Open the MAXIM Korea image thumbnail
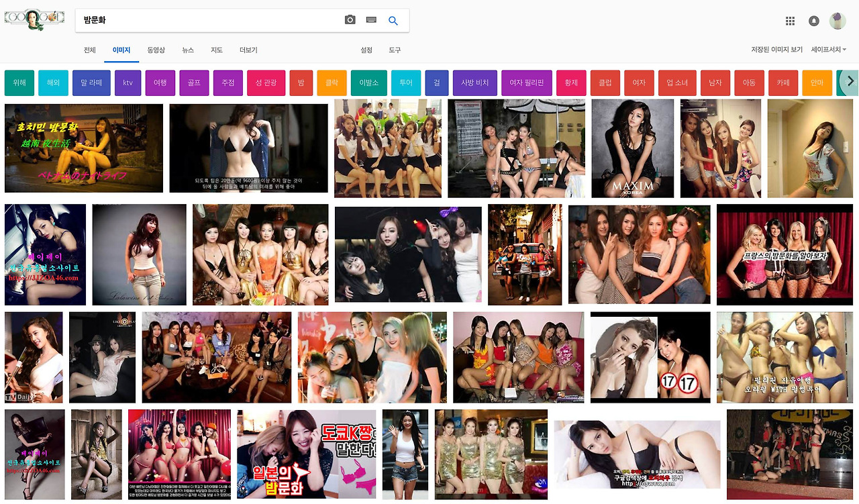 coord(632,148)
